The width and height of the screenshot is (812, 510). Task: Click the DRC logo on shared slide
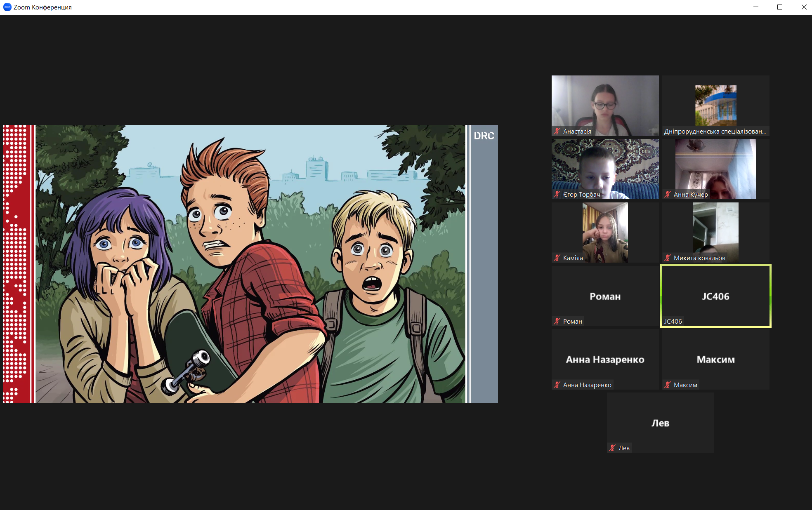(484, 136)
